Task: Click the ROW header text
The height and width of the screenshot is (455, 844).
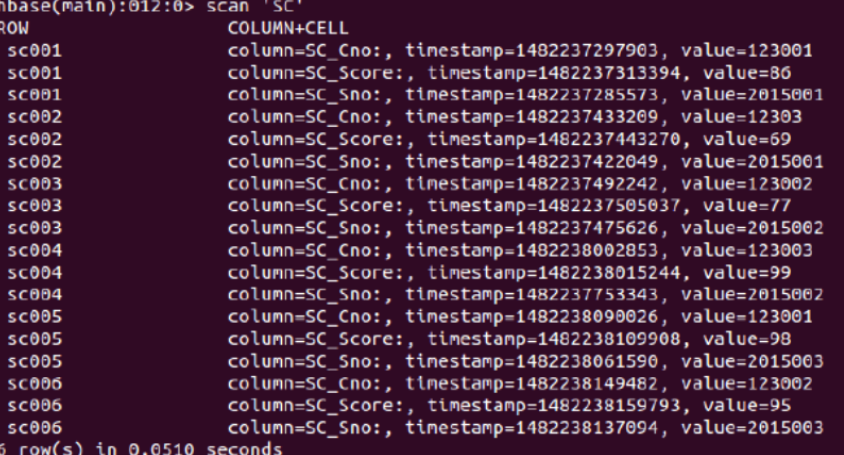Action: click(x=14, y=29)
